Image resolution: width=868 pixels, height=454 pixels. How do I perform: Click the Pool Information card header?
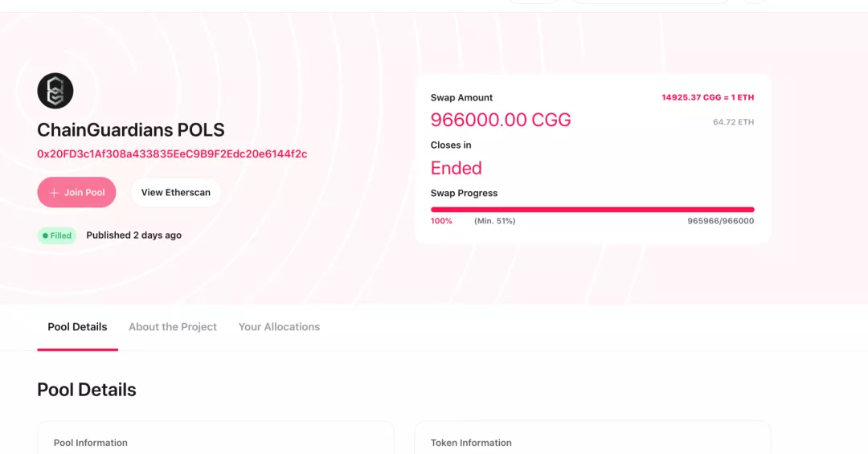click(91, 443)
